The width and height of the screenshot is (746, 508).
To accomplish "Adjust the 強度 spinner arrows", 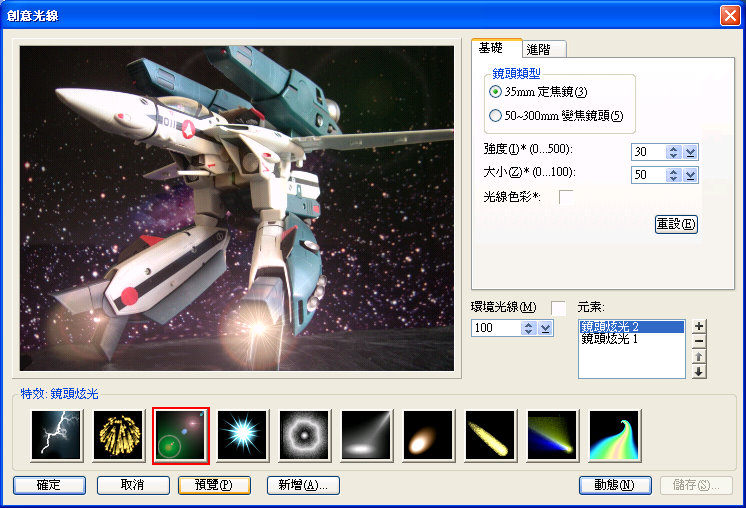I will coord(673,152).
